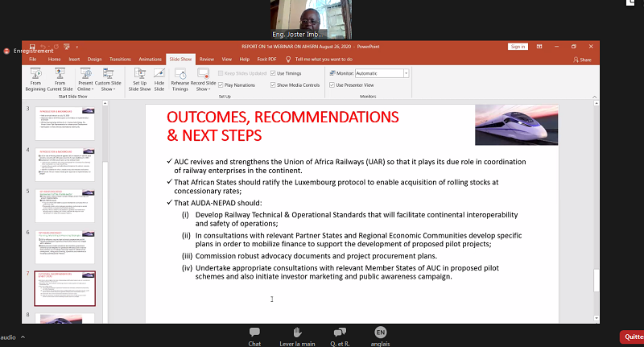644x347 pixels.
Task: Open the Present Online option
Action: [x=86, y=80]
